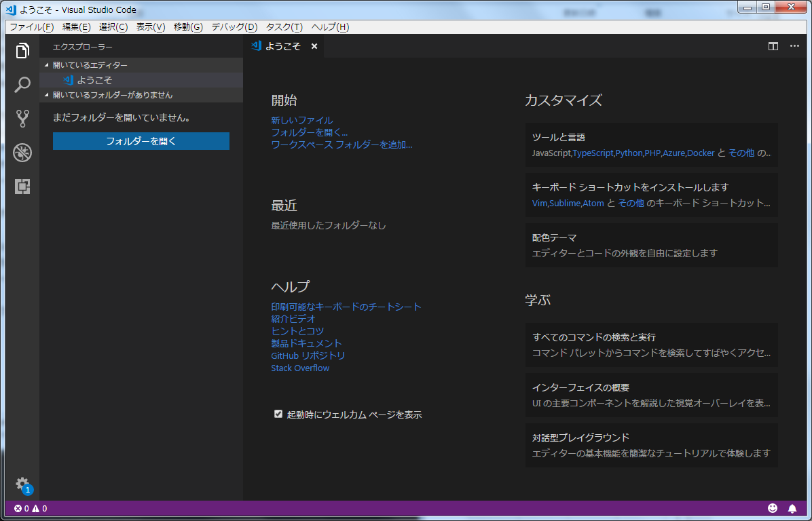Open the editor more actions ellipsis menu
This screenshot has height=521, width=812.
coord(794,46)
